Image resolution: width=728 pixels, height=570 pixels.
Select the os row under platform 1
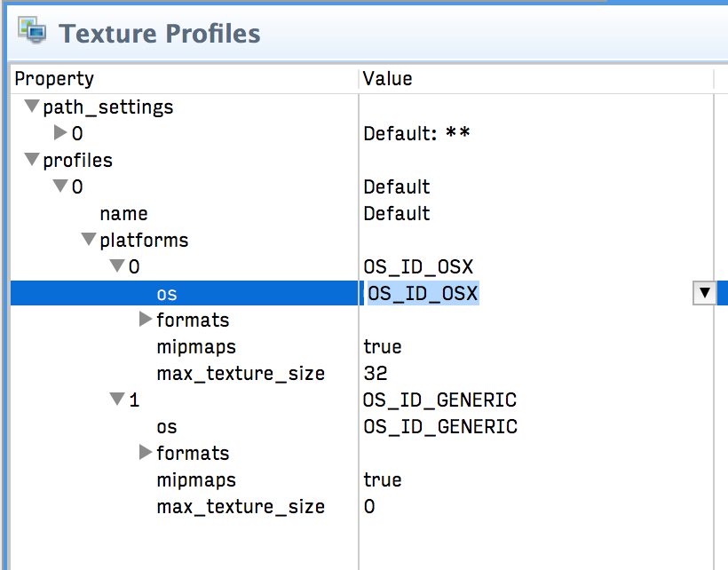[167, 426]
